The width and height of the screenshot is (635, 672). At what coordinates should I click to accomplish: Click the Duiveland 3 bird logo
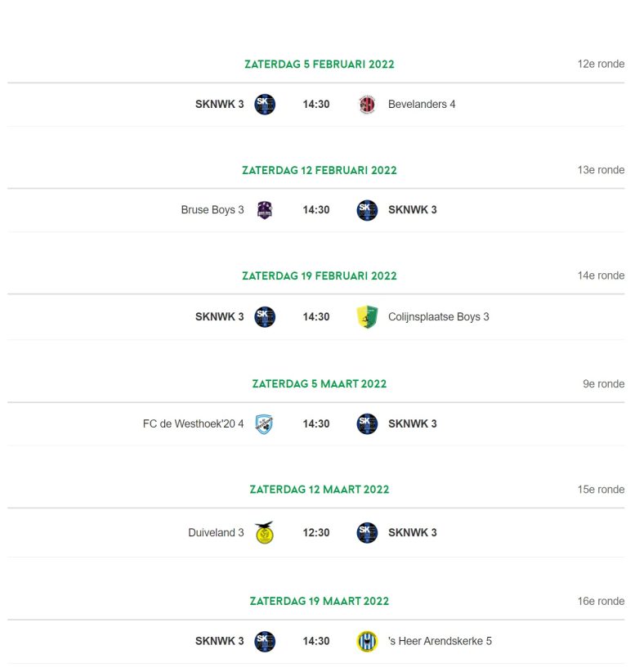click(264, 533)
